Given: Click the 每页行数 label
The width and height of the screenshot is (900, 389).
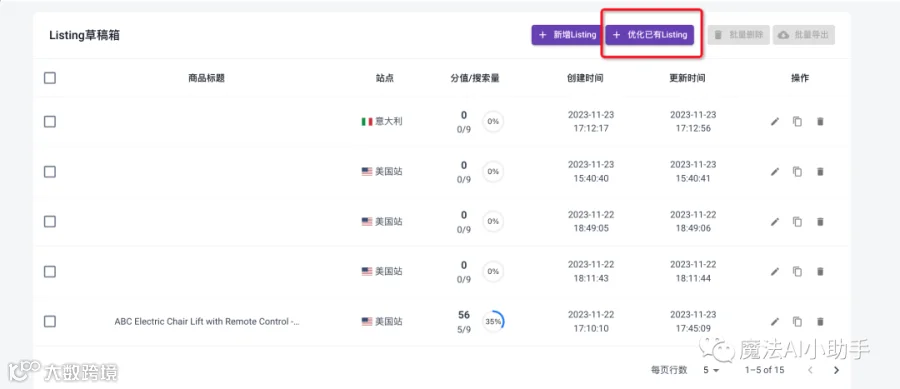Looking at the screenshot, I should tap(669, 370).
